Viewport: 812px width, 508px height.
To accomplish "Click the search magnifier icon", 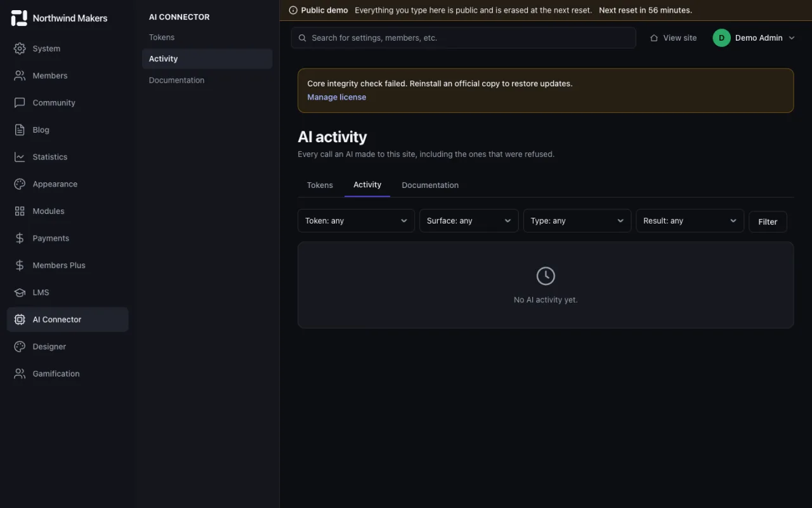I will tap(303, 38).
